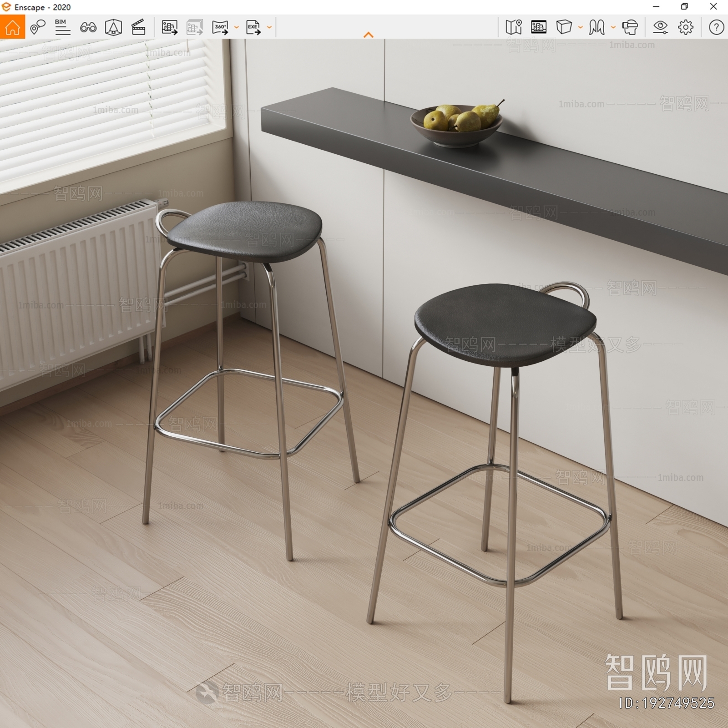Open view management binoculars icon
The width and height of the screenshot is (728, 728).
(x=88, y=28)
